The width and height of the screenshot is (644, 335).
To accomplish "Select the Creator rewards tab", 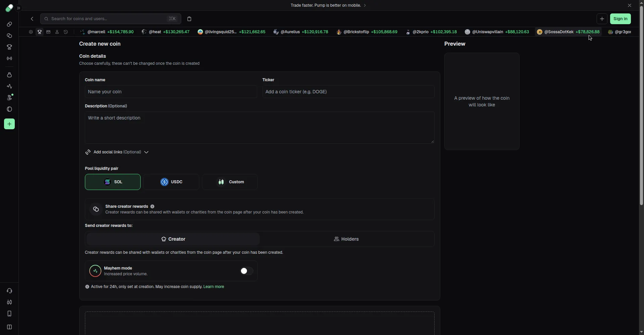I will 173,239.
